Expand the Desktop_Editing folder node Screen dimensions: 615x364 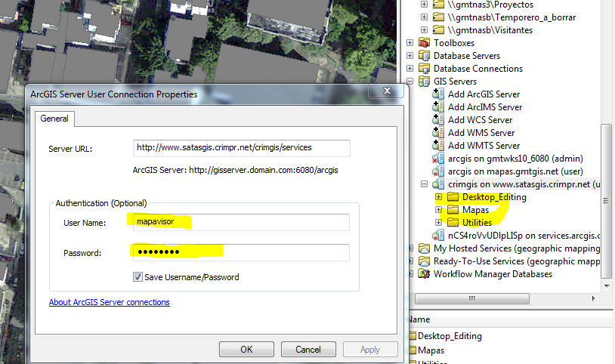pos(438,197)
